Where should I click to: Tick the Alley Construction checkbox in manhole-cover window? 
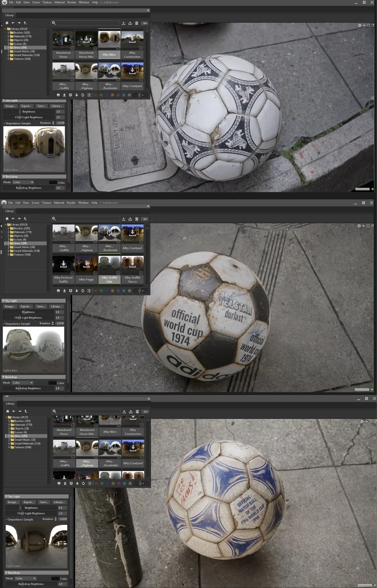click(x=141, y=48)
